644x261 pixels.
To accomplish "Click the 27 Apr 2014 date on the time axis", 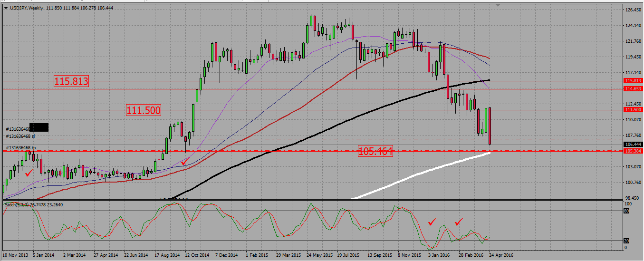I will pos(106,255).
